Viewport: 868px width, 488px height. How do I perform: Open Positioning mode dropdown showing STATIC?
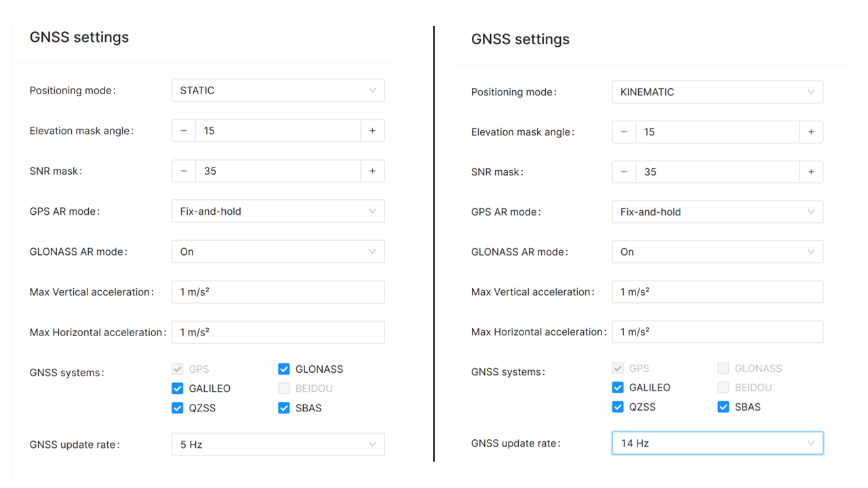tap(278, 90)
